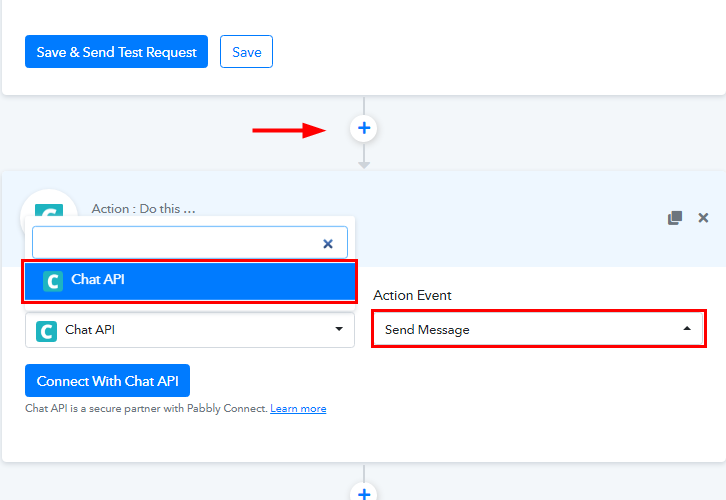This screenshot has width=726, height=500.
Task: Click the 'Action : Do this ...' header text
Action: (x=144, y=209)
